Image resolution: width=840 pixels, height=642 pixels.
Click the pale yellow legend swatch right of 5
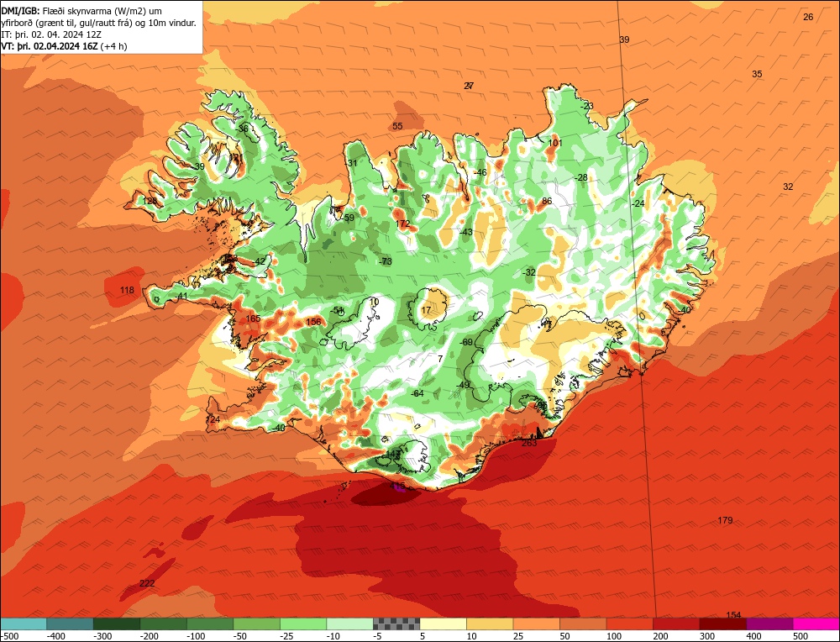443,624
